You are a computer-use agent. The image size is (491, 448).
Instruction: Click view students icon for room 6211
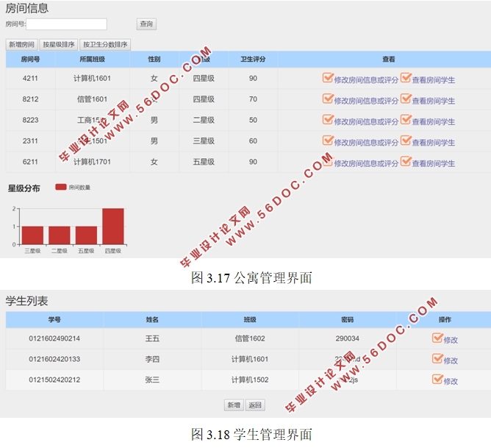click(405, 161)
